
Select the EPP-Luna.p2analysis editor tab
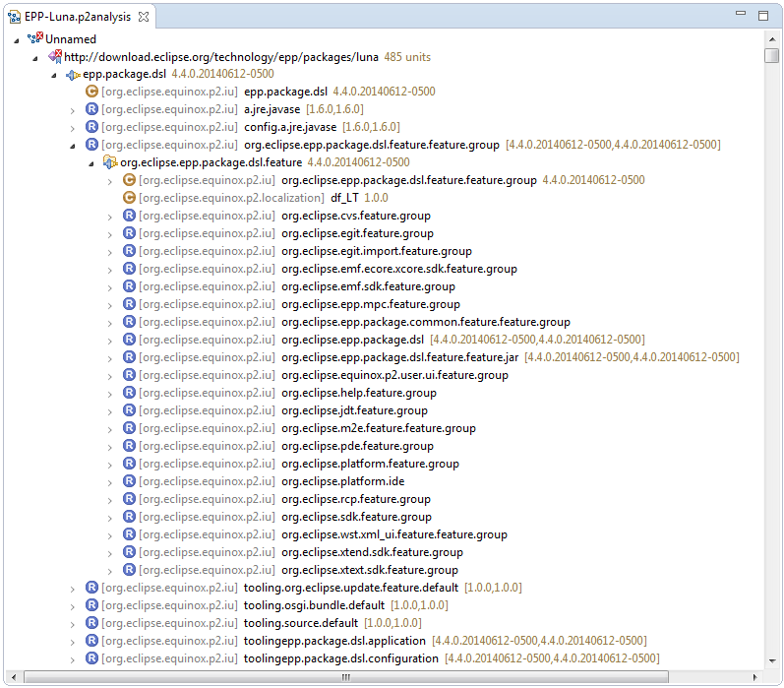pyautogui.click(x=78, y=17)
